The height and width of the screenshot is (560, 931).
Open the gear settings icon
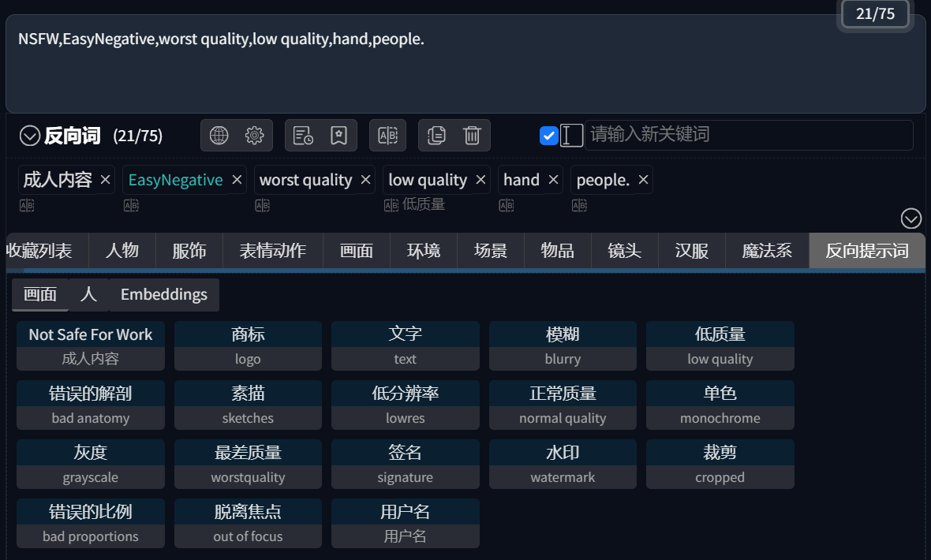pyautogui.click(x=255, y=136)
